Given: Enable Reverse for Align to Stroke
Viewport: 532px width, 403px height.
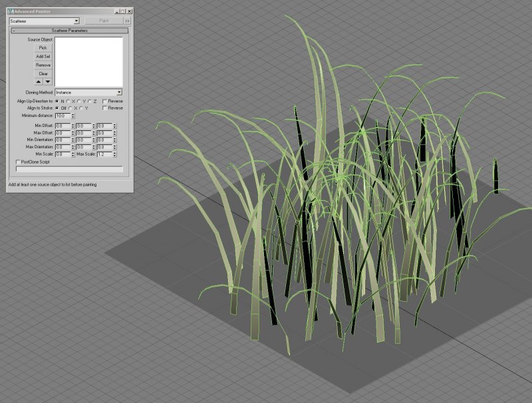Looking at the screenshot, I should (104, 108).
